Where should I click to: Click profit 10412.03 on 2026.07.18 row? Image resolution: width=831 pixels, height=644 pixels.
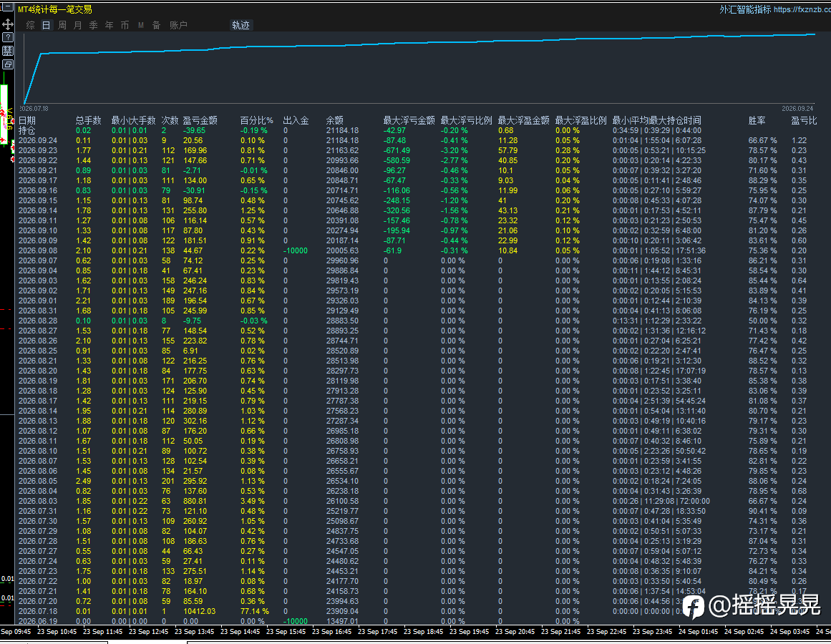tap(199, 611)
